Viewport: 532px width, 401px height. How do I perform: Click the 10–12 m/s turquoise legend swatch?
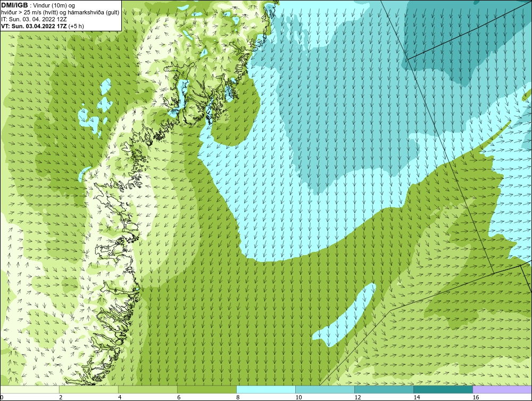click(325, 389)
